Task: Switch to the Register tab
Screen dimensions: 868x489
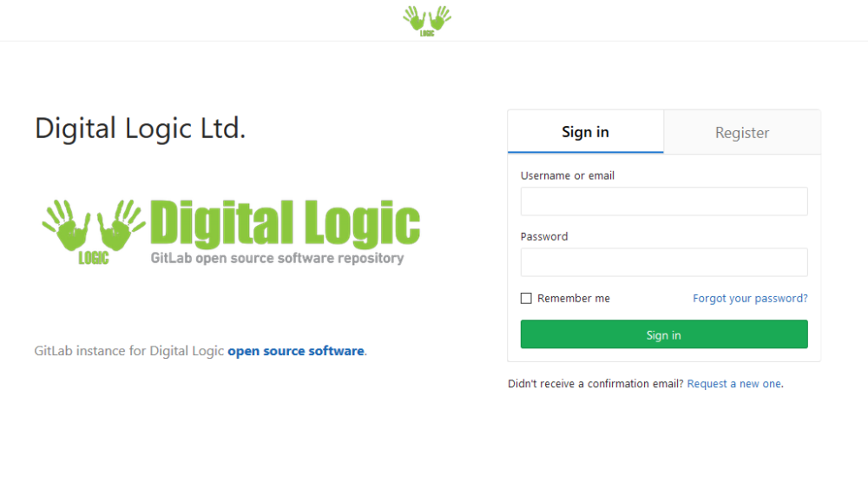Action: point(742,132)
